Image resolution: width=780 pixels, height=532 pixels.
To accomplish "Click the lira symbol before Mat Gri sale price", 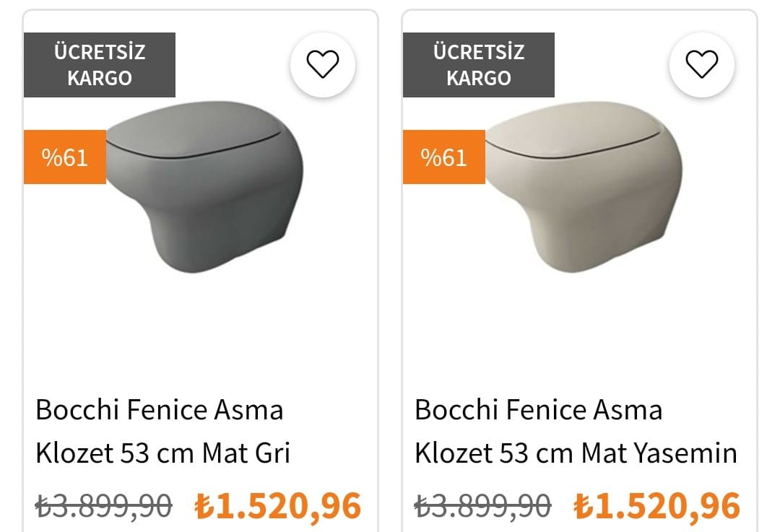I will coord(204,506).
